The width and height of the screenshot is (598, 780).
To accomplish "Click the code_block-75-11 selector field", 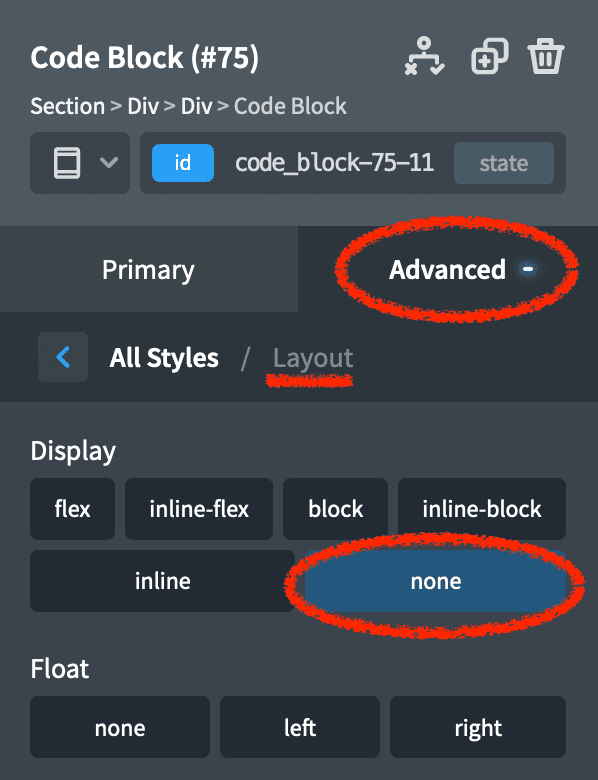I will coord(334,163).
